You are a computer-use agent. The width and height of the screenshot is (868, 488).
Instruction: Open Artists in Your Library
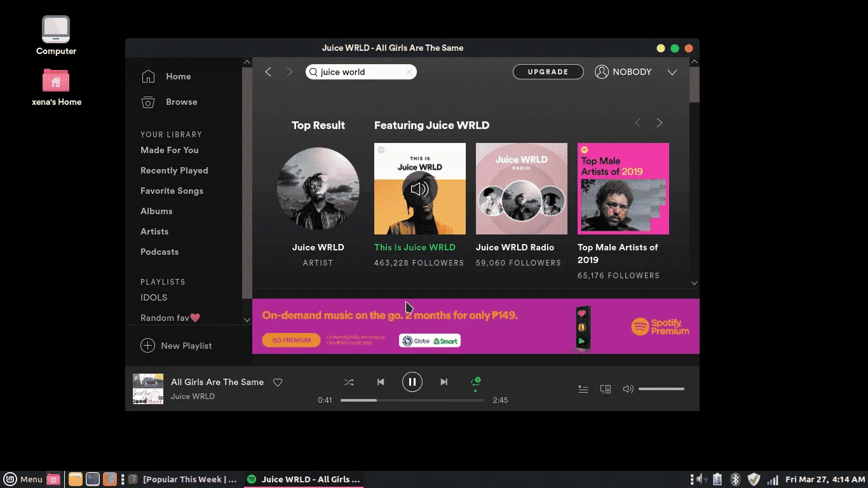click(154, 231)
